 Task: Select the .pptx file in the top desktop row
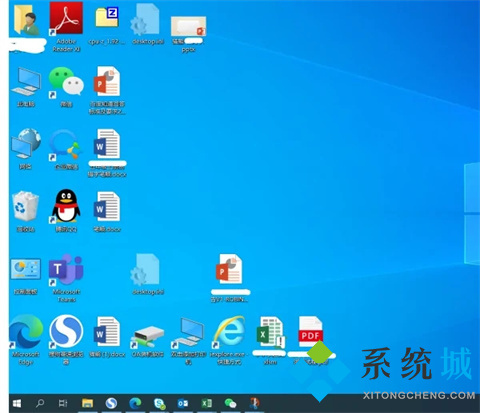tap(188, 26)
